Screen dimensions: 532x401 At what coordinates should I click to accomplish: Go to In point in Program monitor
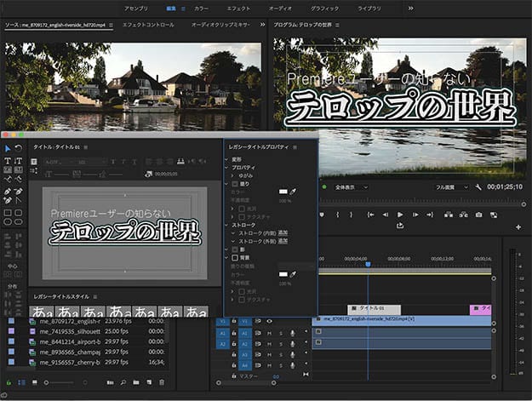(371, 215)
